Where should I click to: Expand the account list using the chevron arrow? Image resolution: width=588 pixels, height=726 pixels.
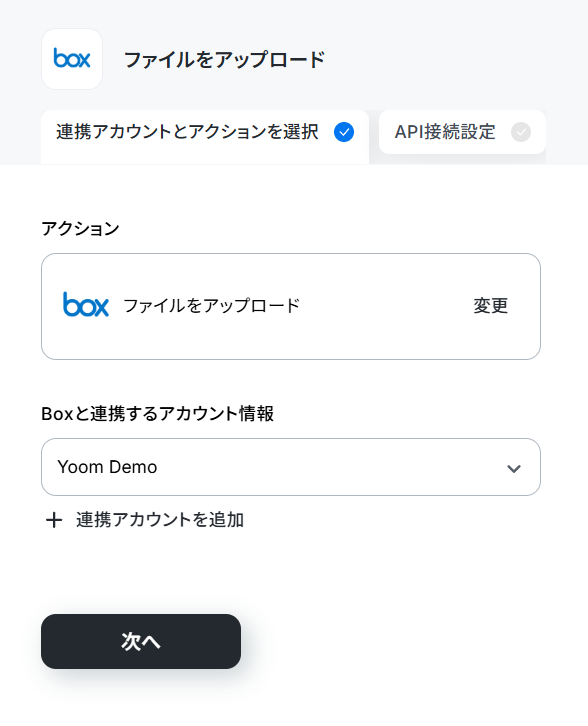pos(514,468)
